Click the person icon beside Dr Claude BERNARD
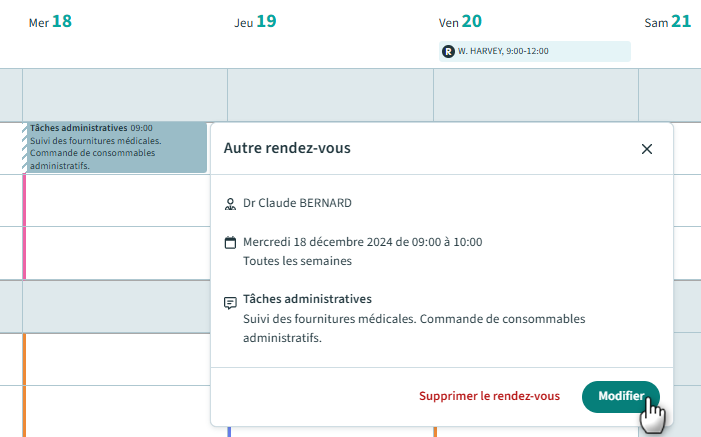The width and height of the screenshot is (701, 437). pyautogui.click(x=230, y=204)
